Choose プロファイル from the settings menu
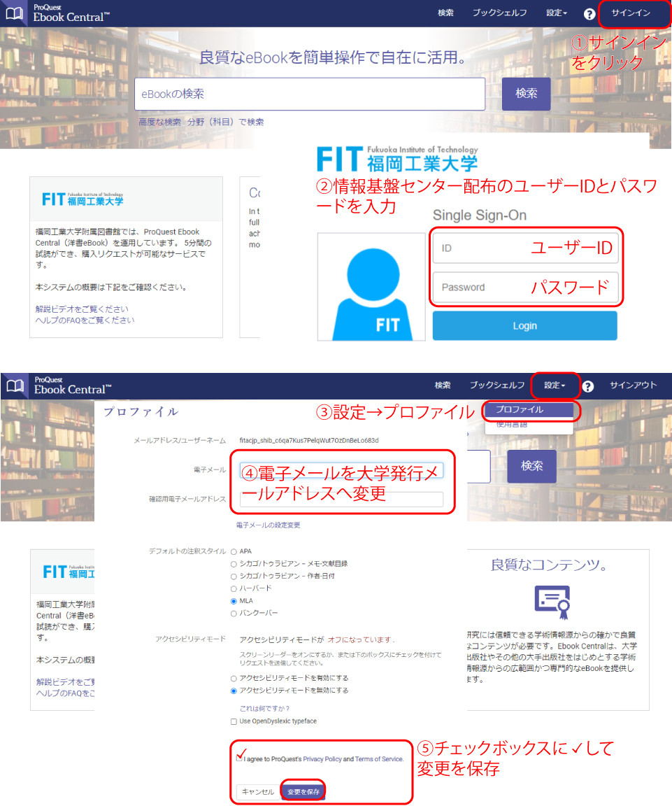 pos(529,410)
